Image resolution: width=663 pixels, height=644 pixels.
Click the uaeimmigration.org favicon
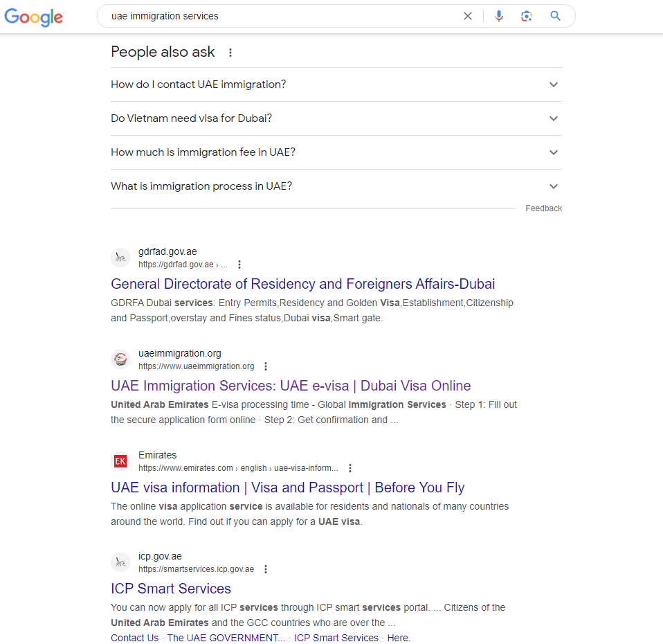pyautogui.click(x=120, y=359)
